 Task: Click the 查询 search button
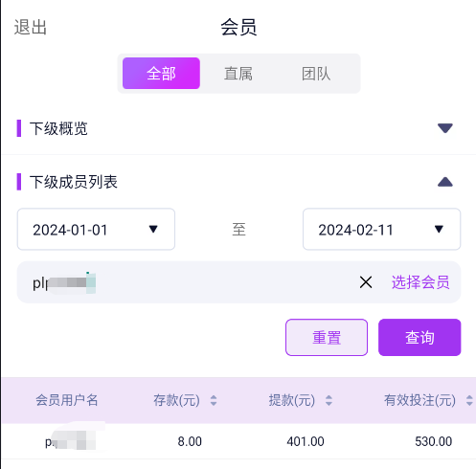click(x=419, y=337)
